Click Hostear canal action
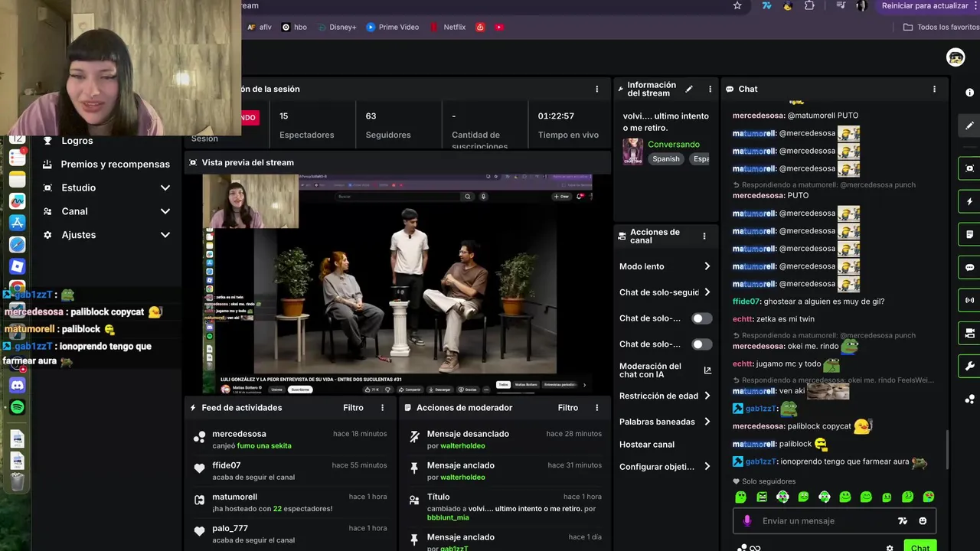The image size is (980, 551). pos(647,445)
